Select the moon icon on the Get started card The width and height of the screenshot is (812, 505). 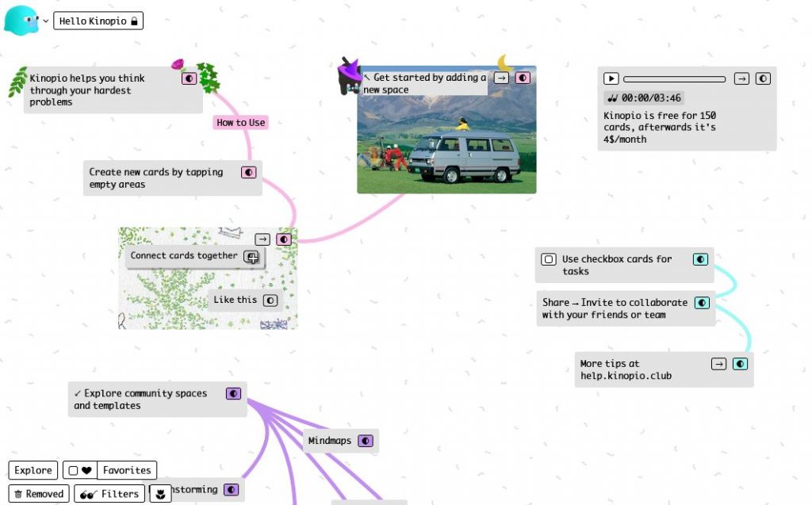click(503, 63)
